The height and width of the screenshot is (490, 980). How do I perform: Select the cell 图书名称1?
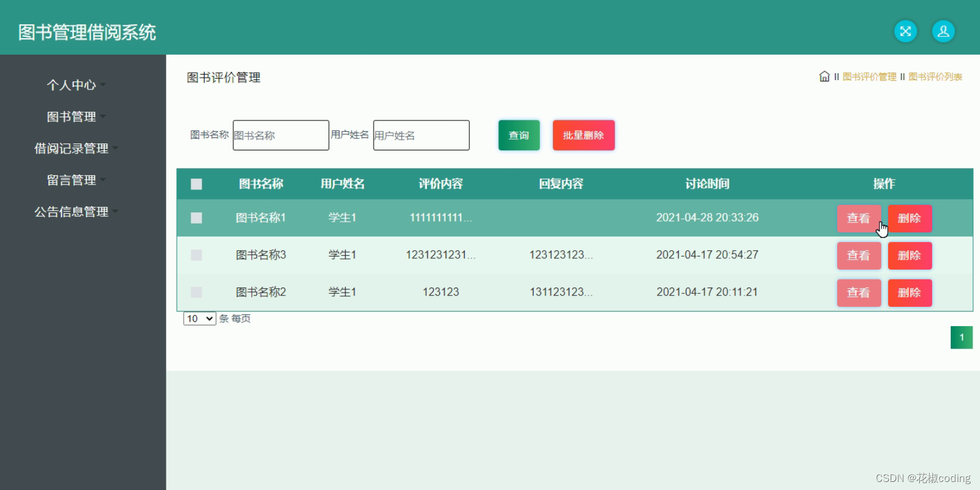(261, 218)
